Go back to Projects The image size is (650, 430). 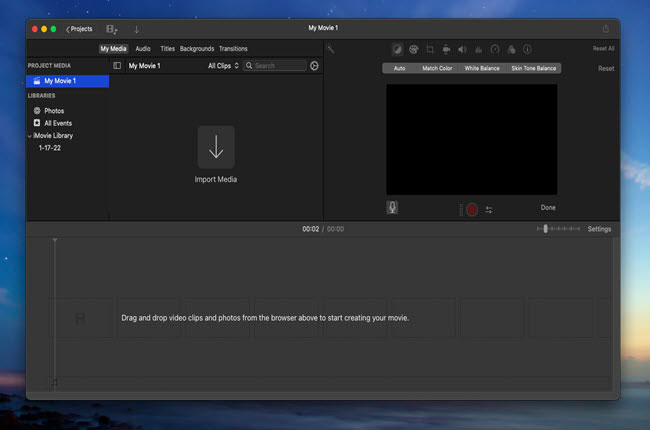coord(79,29)
